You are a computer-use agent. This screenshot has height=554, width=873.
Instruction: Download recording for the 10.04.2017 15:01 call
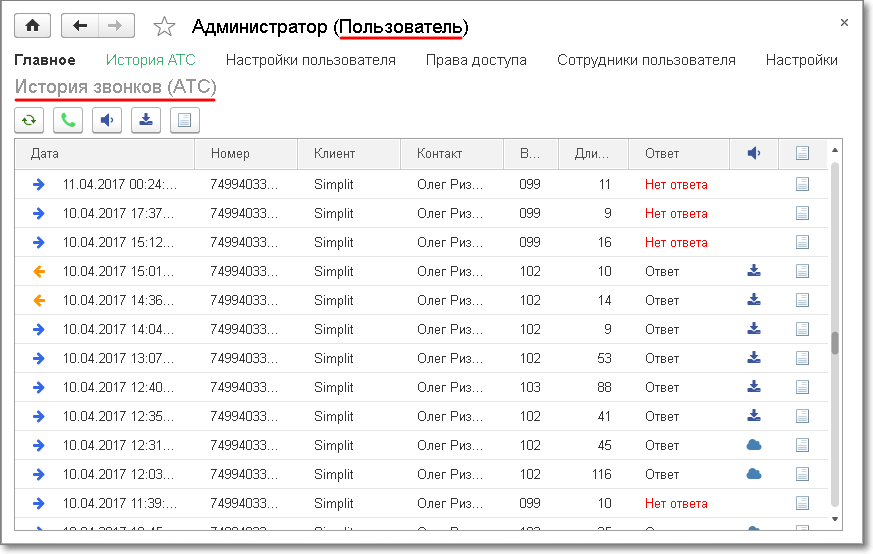click(754, 271)
